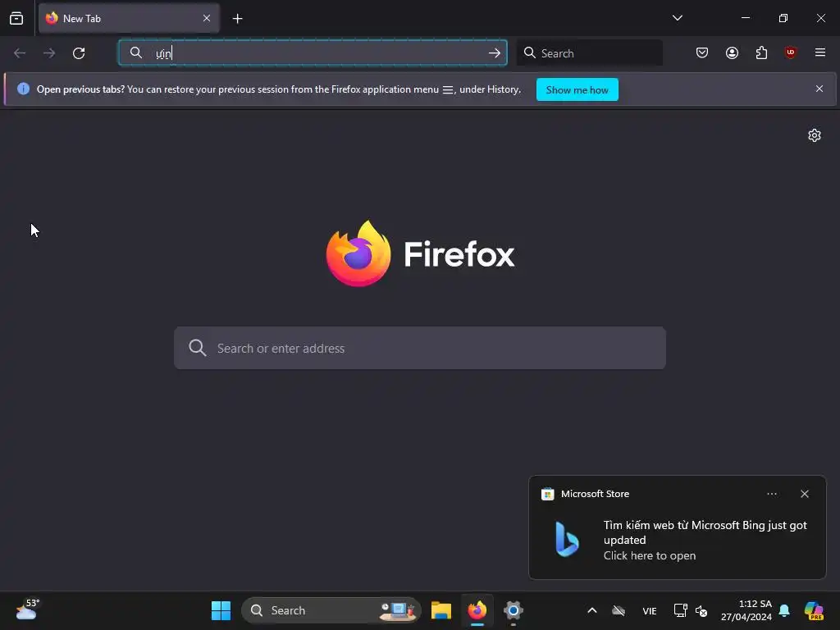Open the Firefox account icon
Screen dimensions: 840x630
click(x=732, y=52)
